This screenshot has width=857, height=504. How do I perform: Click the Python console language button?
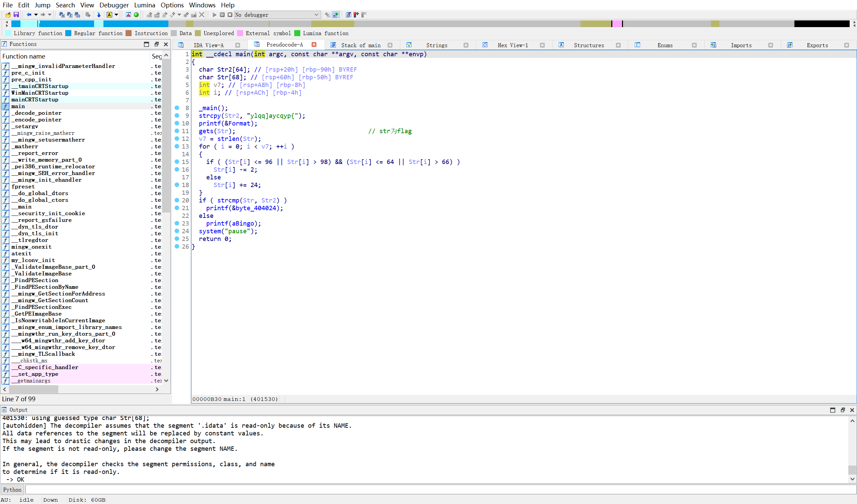[x=12, y=490]
